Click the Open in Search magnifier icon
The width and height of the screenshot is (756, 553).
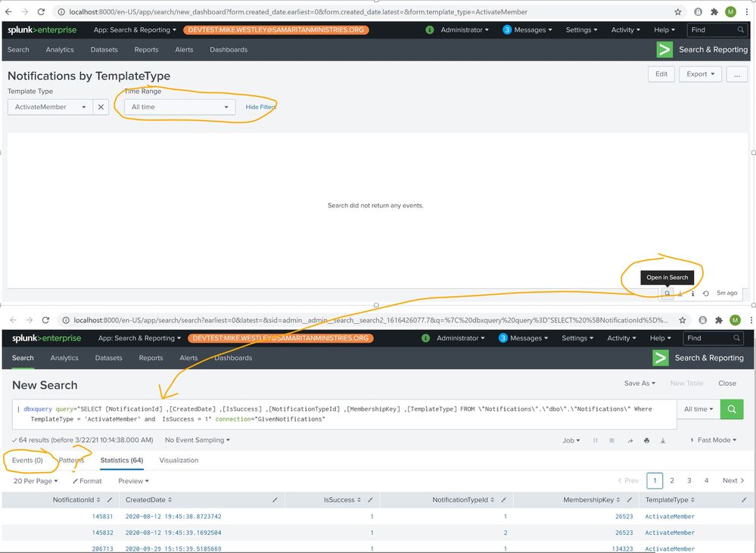pos(667,294)
